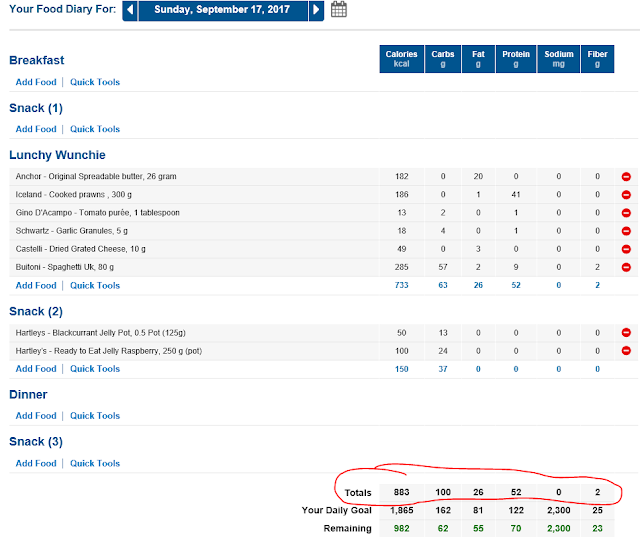Open Gino D'Acampo Tomato purée entry
640x537 pixels.
pyautogui.click(x=98, y=213)
